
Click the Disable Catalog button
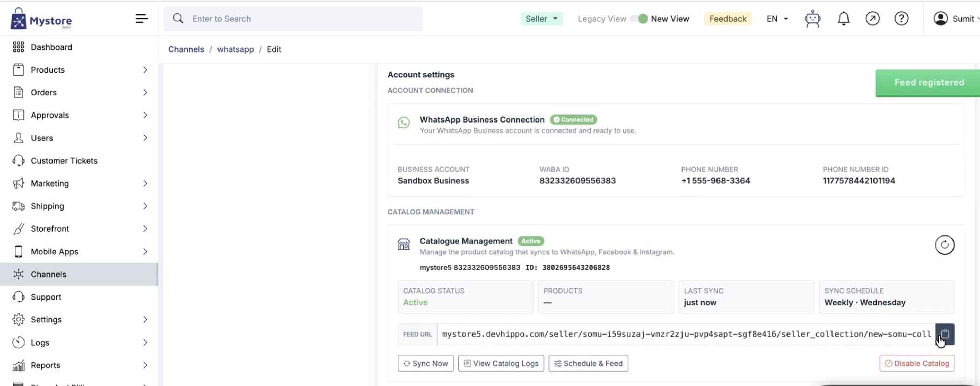point(917,363)
